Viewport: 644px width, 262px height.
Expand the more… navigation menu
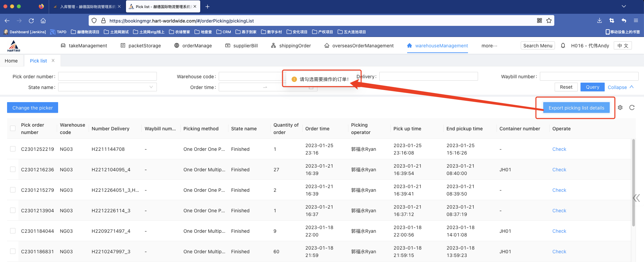[x=489, y=46]
